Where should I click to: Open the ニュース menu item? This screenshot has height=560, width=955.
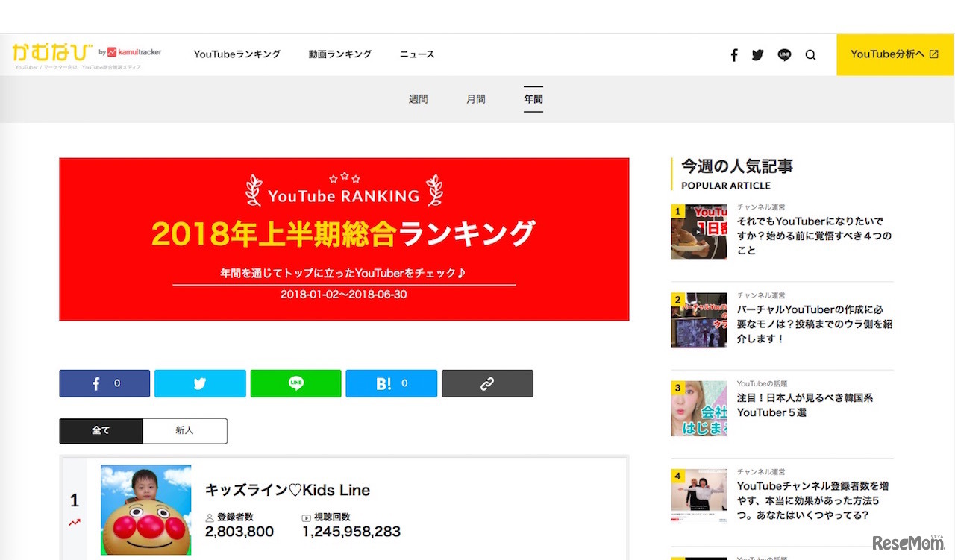pos(416,54)
